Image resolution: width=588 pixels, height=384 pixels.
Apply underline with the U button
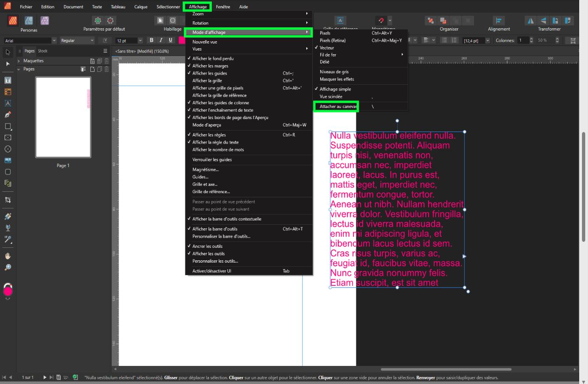pyautogui.click(x=171, y=40)
